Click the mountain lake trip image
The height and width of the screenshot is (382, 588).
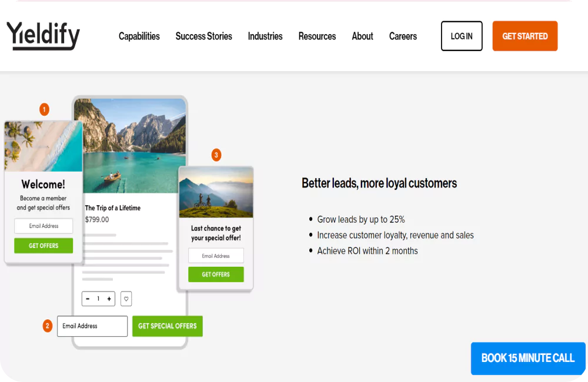pyautogui.click(x=130, y=146)
